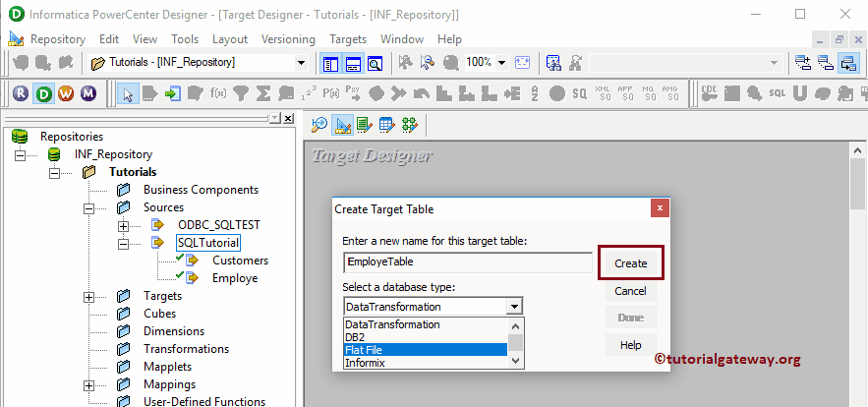Open the Edit menu
This screenshot has width=868, height=407.
pos(109,39)
